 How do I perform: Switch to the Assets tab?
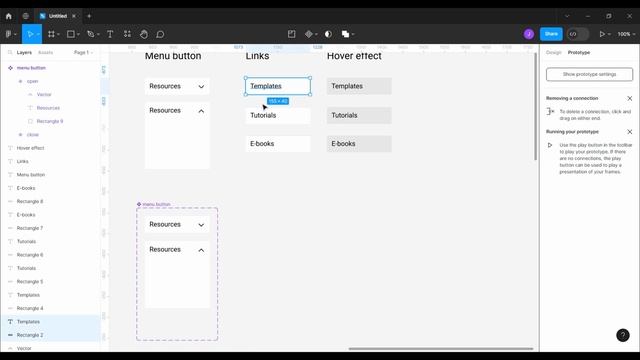[45, 53]
